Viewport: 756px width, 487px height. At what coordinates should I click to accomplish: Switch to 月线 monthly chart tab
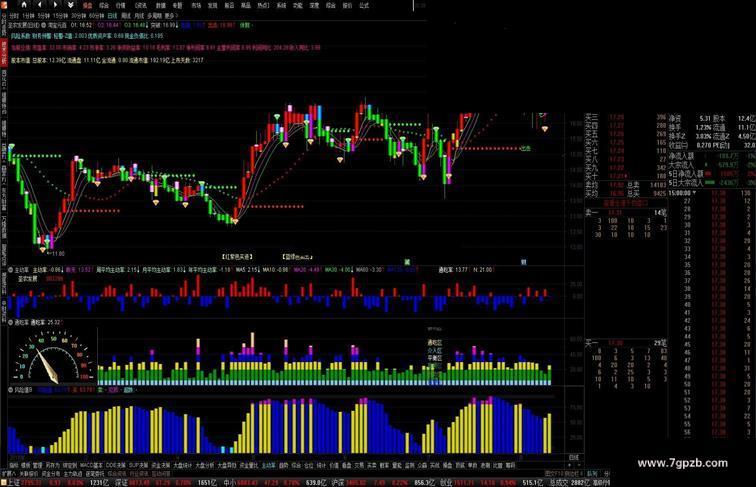[x=139, y=16]
